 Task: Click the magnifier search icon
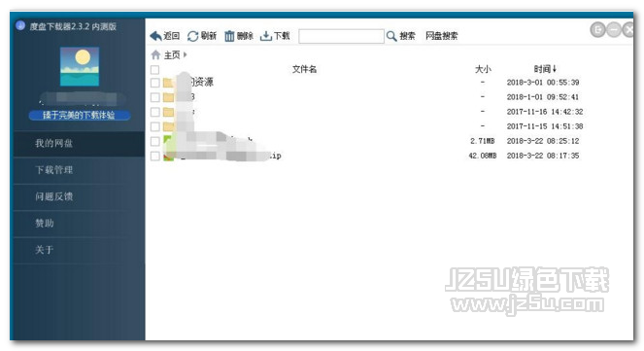pyautogui.click(x=391, y=36)
